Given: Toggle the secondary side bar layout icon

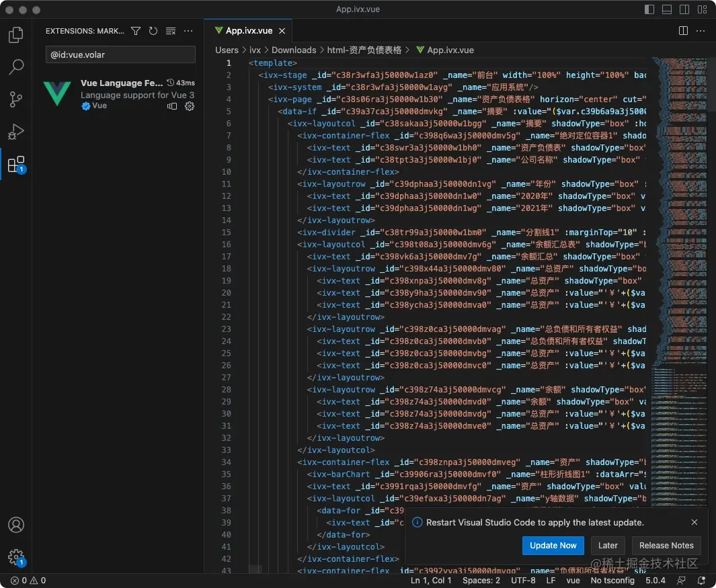Looking at the screenshot, I should (x=684, y=9).
